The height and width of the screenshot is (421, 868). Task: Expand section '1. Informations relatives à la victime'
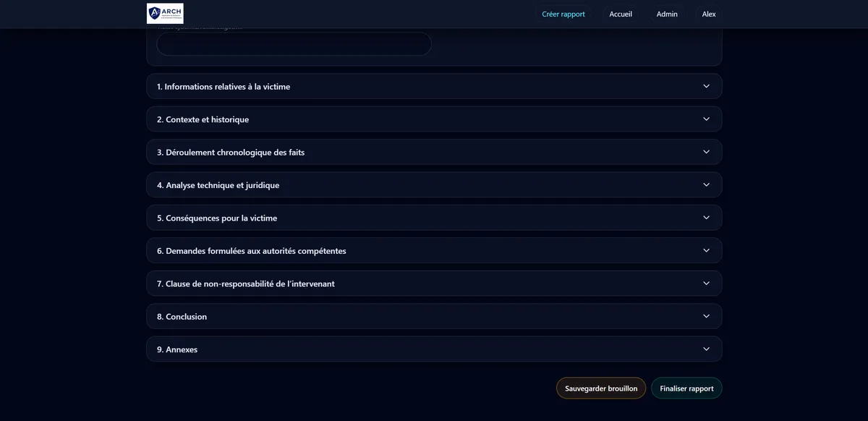tap(434, 85)
